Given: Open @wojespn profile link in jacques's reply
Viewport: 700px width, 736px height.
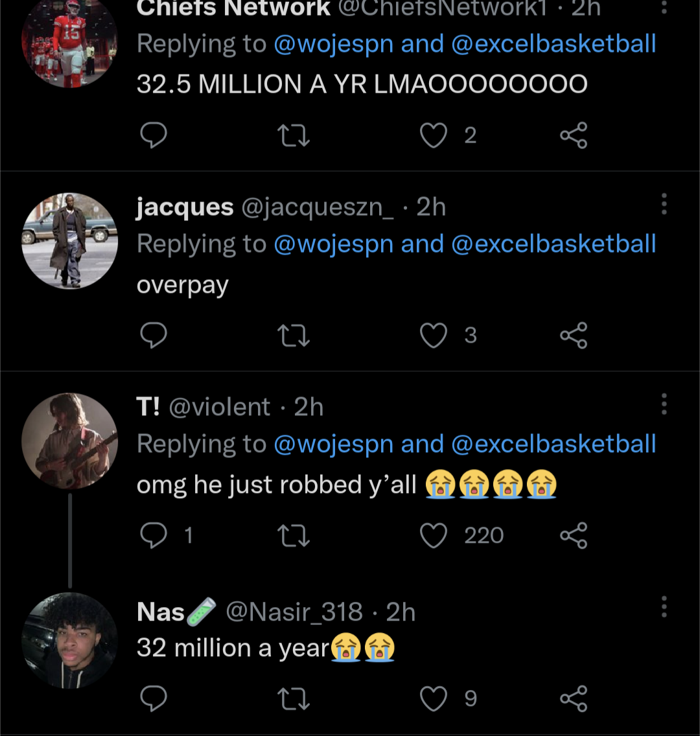Looking at the screenshot, I should (333, 244).
